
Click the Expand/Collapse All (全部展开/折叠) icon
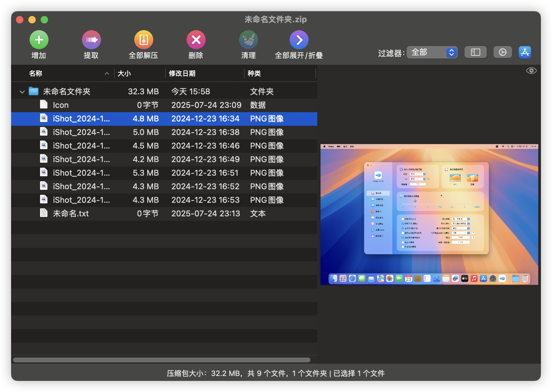299,40
